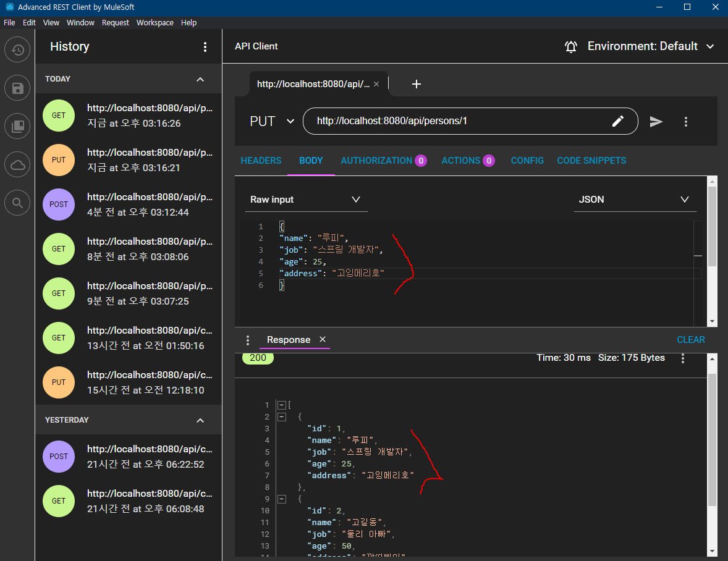Switch to the CODE SNIPPETS tab

[591, 161]
